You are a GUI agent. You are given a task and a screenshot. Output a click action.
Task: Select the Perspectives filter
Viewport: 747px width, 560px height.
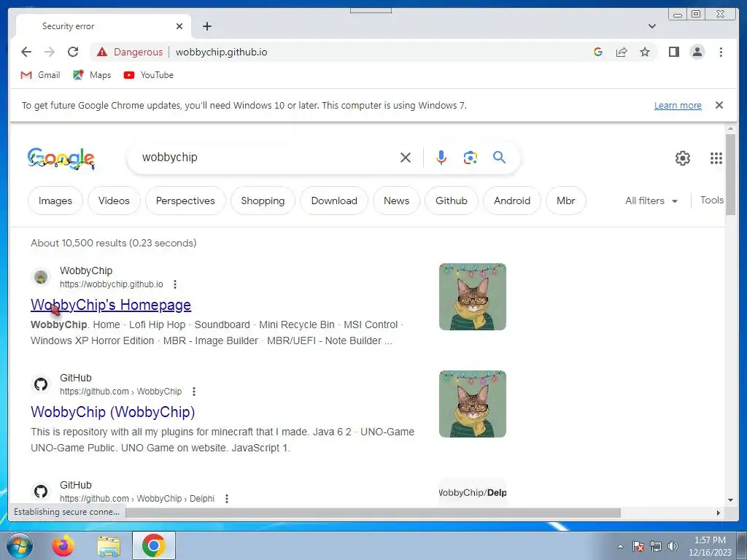point(185,201)
